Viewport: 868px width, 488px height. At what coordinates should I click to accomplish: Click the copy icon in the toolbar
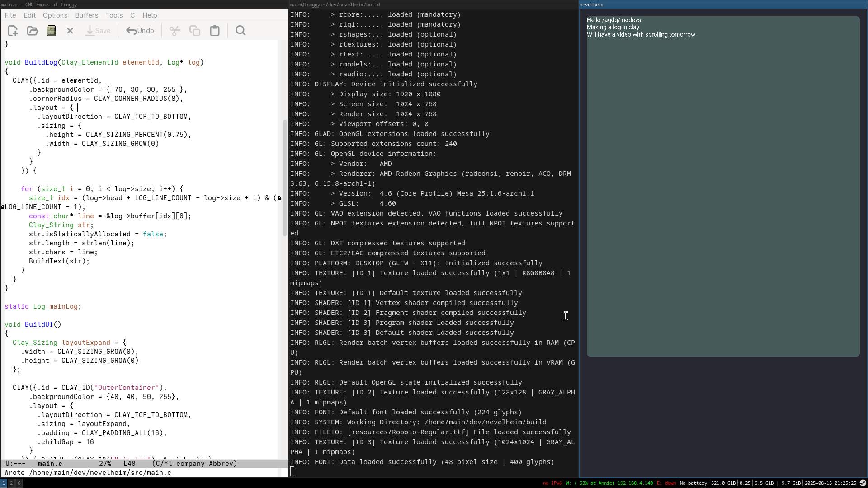[195, 31]
